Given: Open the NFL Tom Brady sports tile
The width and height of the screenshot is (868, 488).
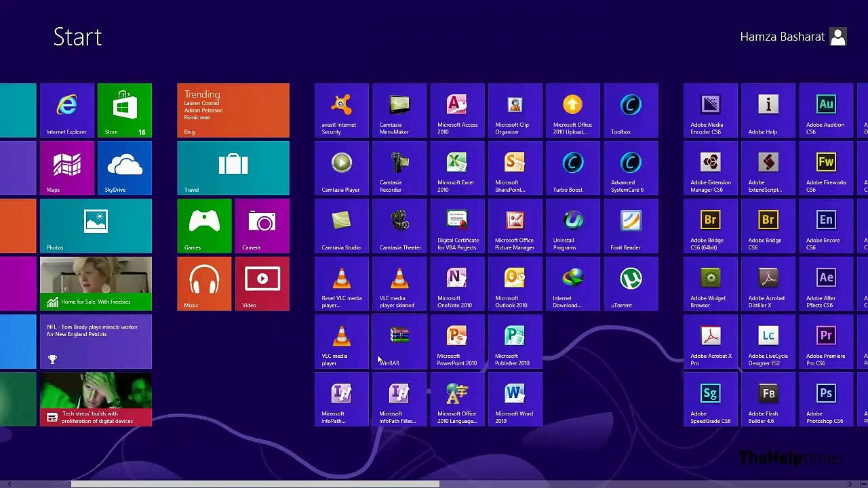Looking at the screenshot, I should tap(96, 342).
